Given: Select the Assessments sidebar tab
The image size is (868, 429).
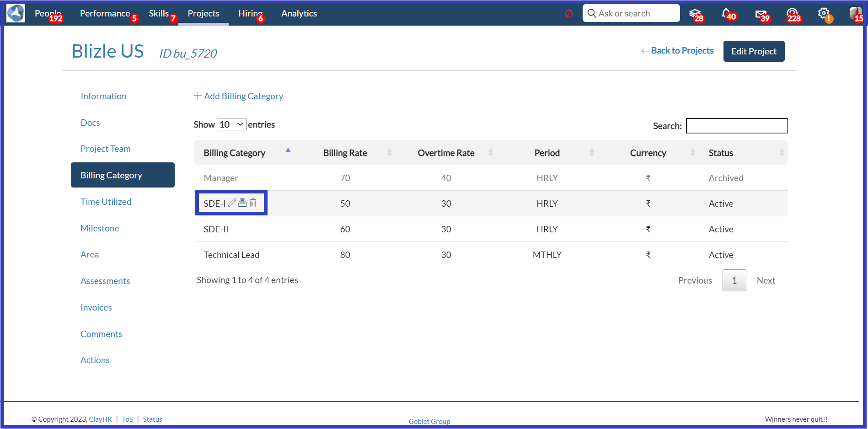Looking at the screenshot, I should [105, 281].
